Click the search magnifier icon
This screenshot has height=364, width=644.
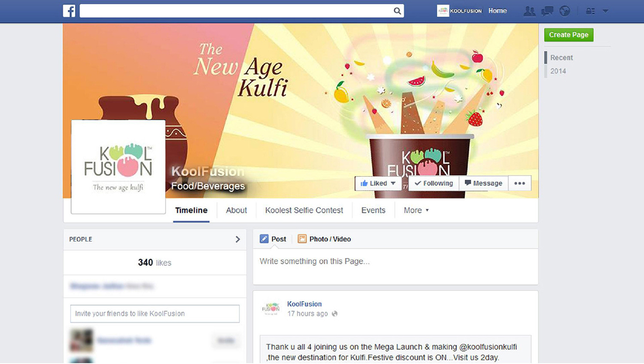(x=397, y=11)
